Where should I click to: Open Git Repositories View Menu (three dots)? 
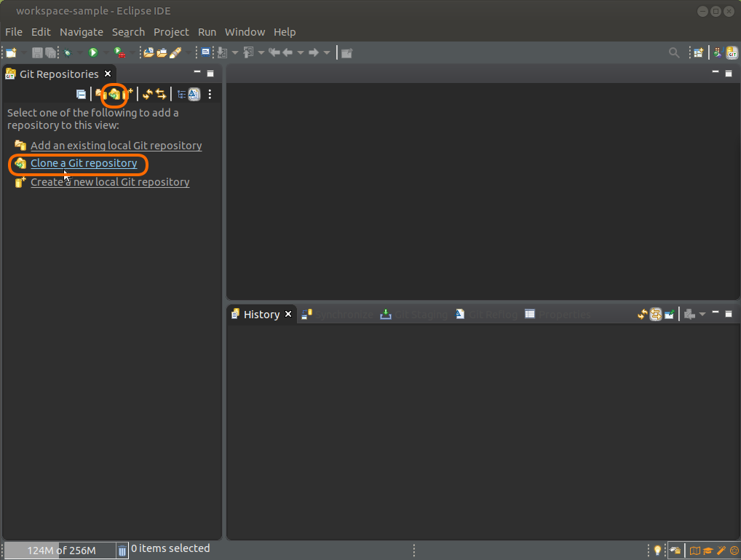pos(210,94)
